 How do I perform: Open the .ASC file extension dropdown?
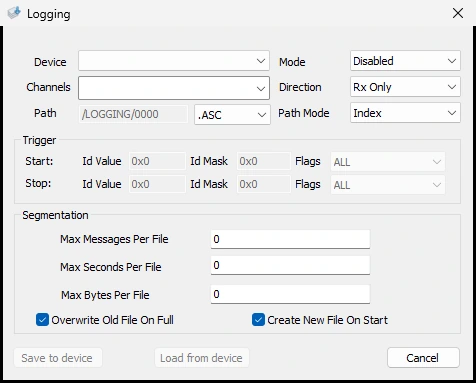[232, 115]
